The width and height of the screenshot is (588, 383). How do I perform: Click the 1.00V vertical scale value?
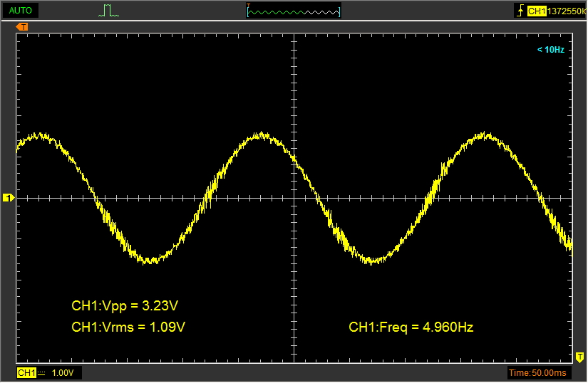pos(63,373)
